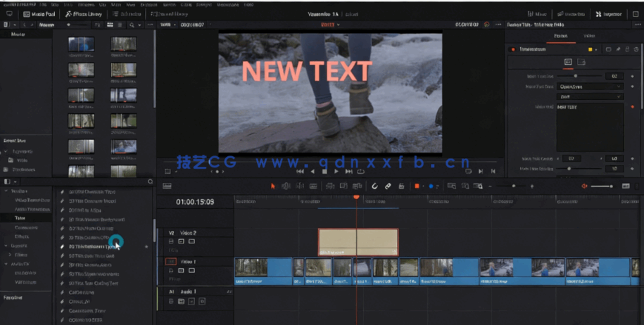Image resolution: width=644 pixels, height=325 pixels.
Task: Click the red keyframe diamond beside text box
Action: [x=632, y=107]
